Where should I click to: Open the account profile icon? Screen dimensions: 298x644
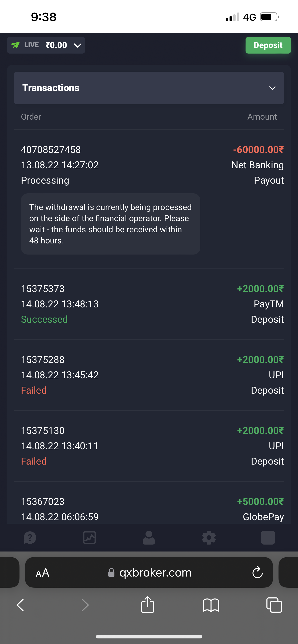149,538
